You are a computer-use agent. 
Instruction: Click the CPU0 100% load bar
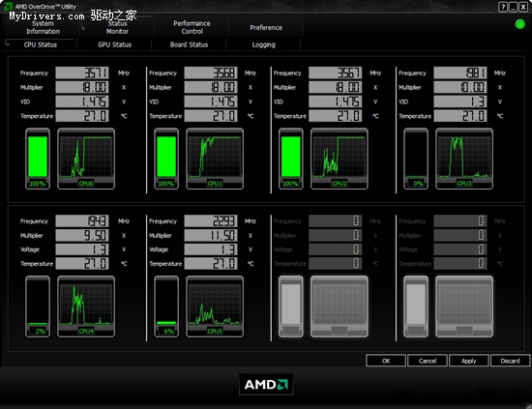(38, 159)
